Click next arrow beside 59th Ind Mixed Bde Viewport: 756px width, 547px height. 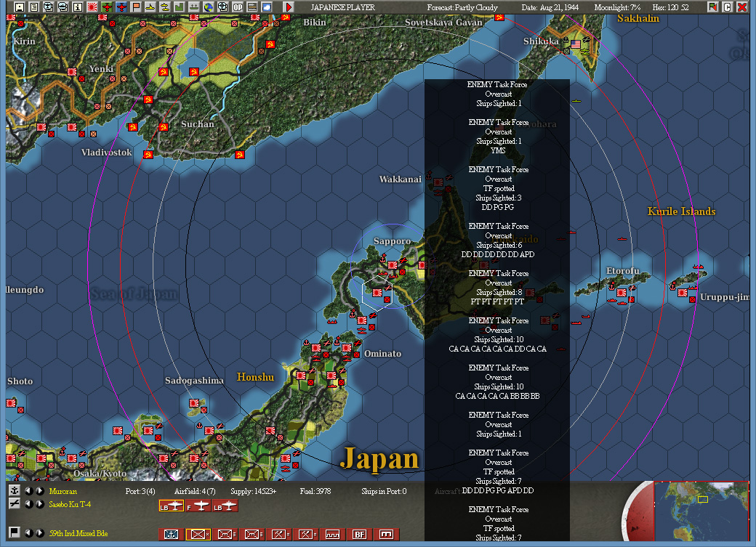40,533
